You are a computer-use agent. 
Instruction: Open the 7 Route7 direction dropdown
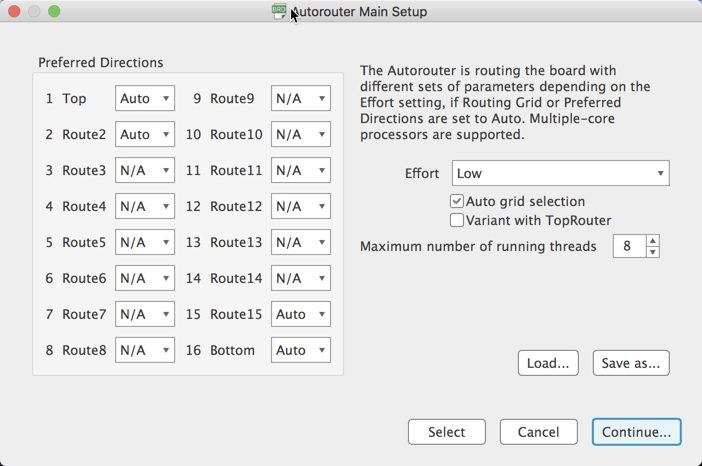tap(145, 314)
